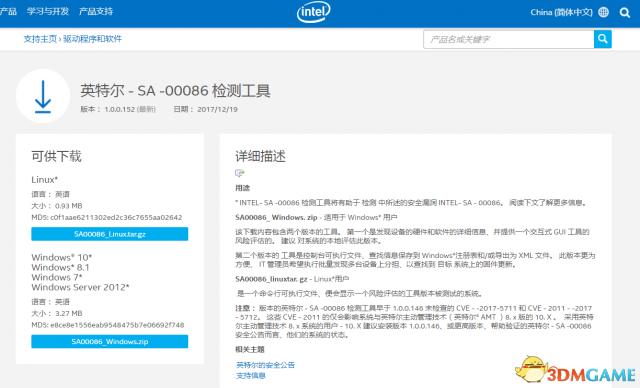Click the page title 英特尔 - SA-00086 检测工具
The height and width of the screenshot is (388, 640).
176,91
